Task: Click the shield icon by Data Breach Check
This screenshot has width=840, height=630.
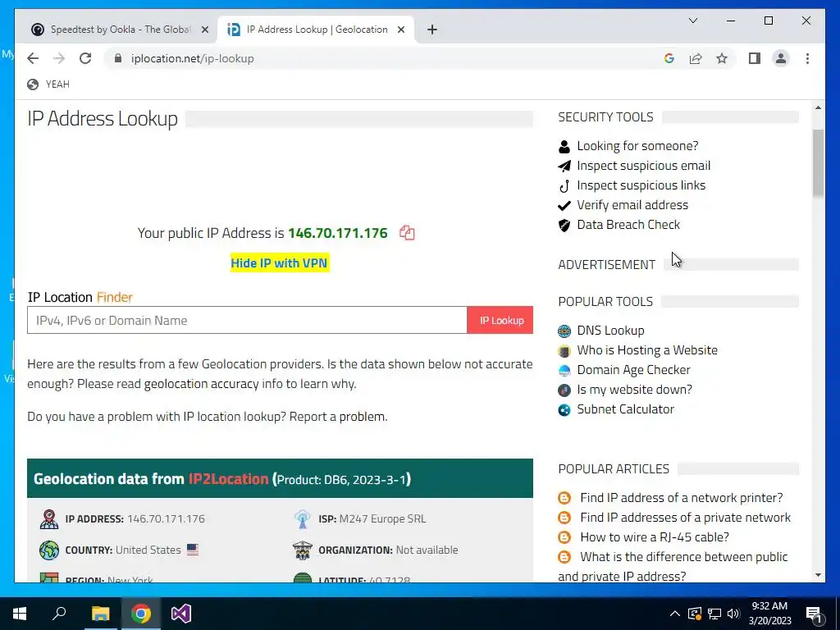Action: tap(564, 226)
